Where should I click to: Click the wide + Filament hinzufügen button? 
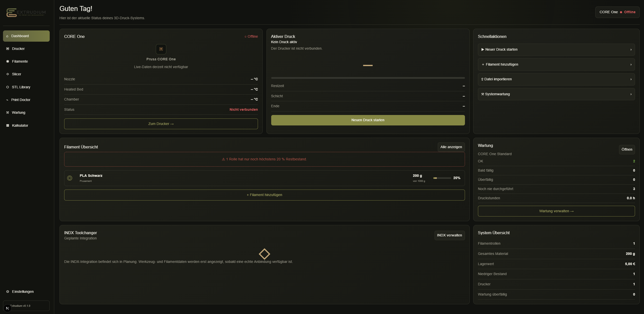click(264, 195)
